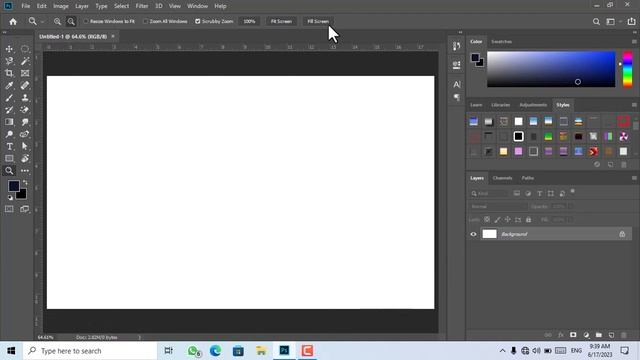Select the Healing Brush tool
The image size is (640, 360).
point(25,86)
